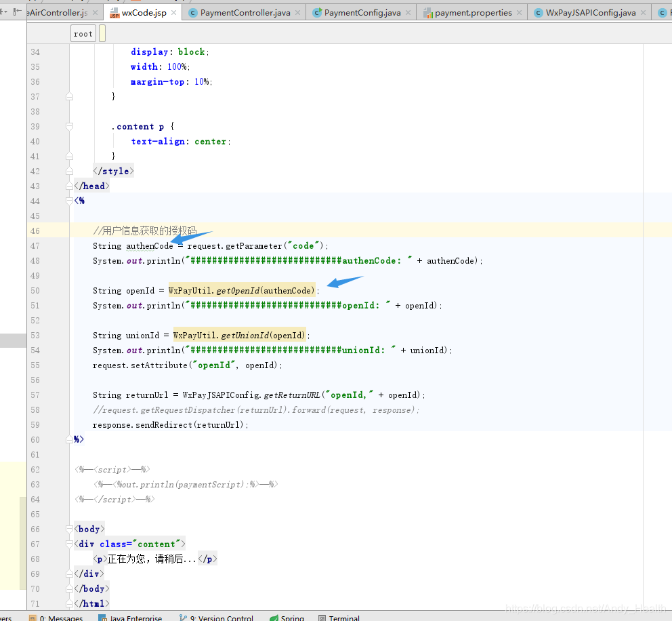Collapse the body tag fold at line 66
The image size is (672, 621).
pos(69,529)
